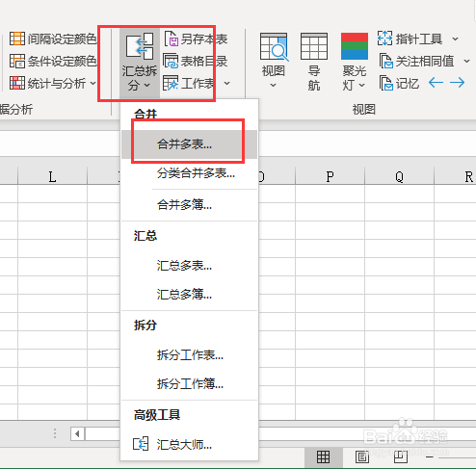Viewport: 476px width, 469px height.
Task: Expand the 关注相同值 dropdown arrow
Action: pyautogui.click(x=466, y=61)
